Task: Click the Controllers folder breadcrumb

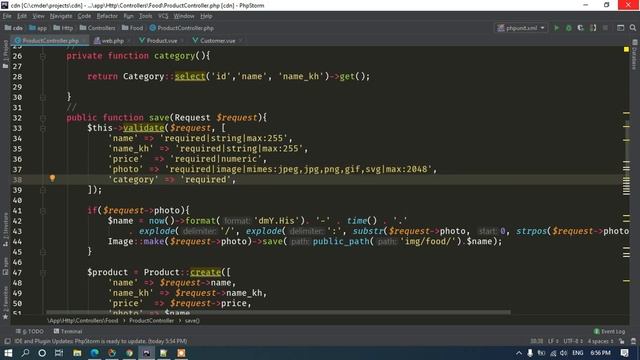Action: tap(97, 28)
